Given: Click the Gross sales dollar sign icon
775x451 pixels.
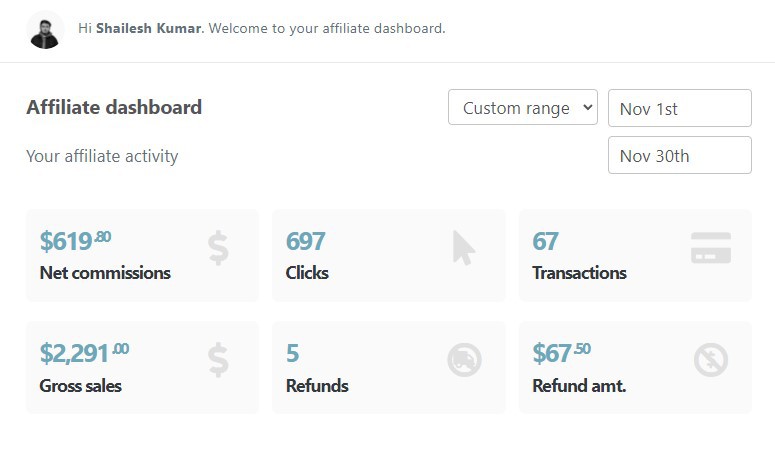Looking at the screenshot, I should click(x=218, y=360).
